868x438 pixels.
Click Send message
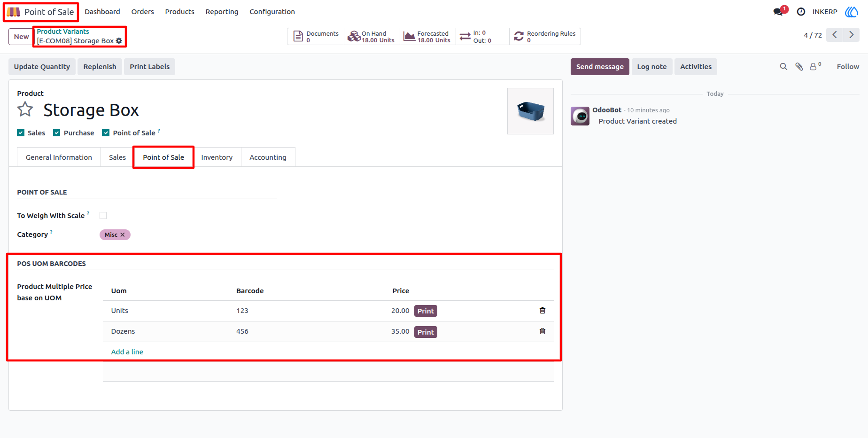(x=600, y=67)
